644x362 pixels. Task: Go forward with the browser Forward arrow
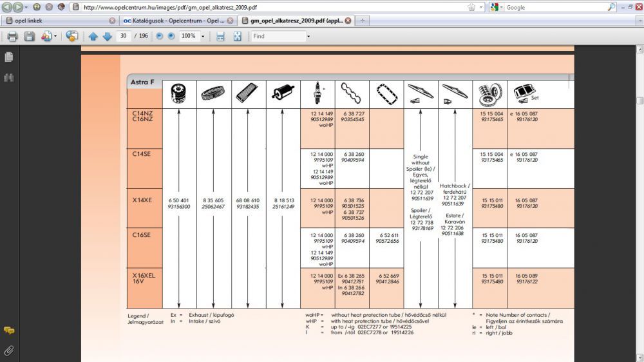[x=17, y=7]
